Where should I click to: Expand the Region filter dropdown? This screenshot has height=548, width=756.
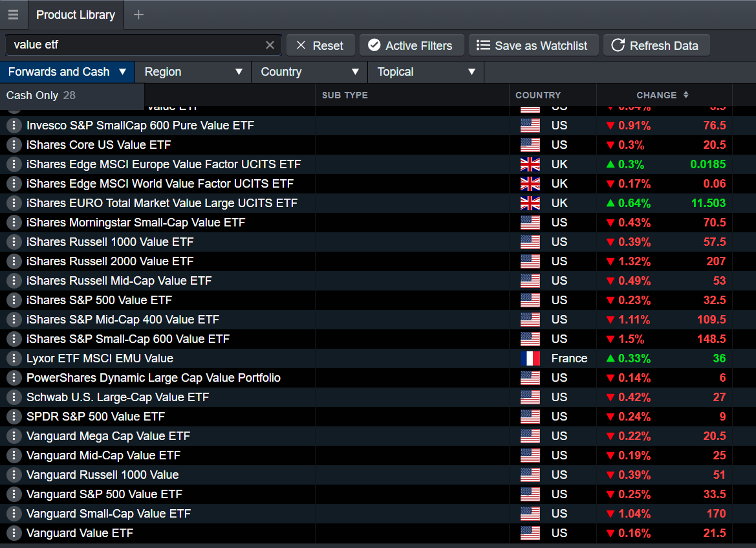(x=193, y=72)
